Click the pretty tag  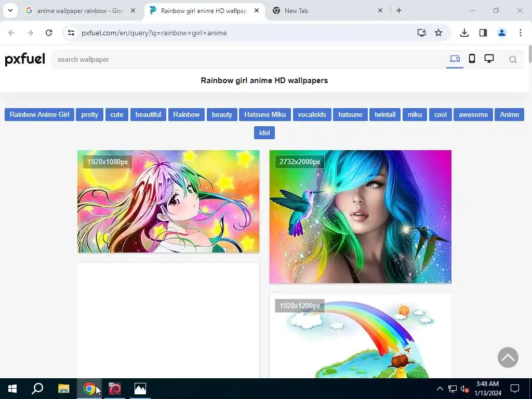[89, 114]
